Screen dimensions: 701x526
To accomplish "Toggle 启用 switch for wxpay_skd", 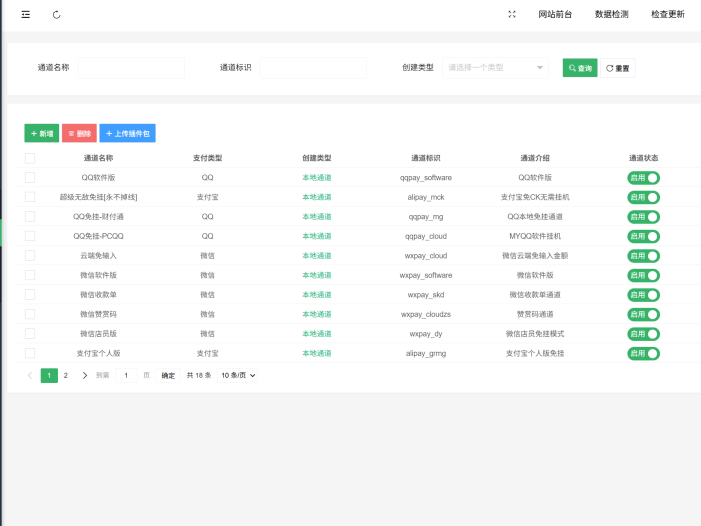I will [x=643, y=295].
